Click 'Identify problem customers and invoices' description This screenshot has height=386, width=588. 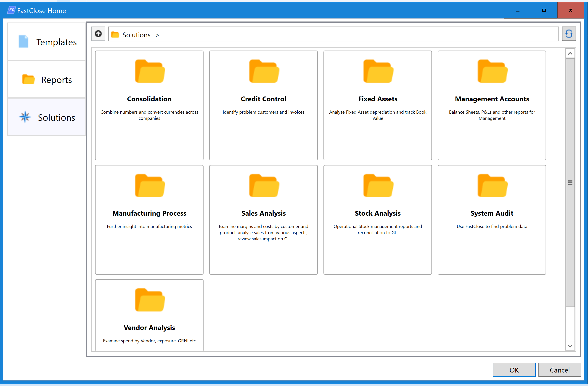point(264,112)
